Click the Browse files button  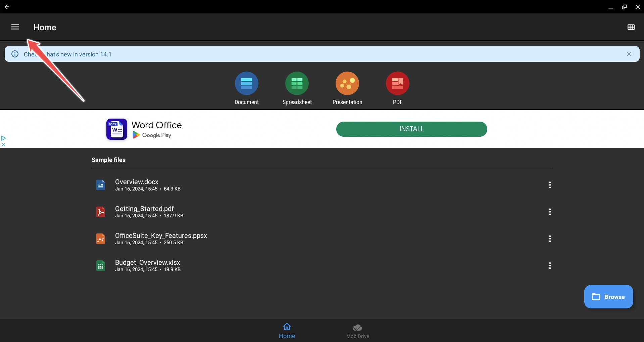[608, 297]
